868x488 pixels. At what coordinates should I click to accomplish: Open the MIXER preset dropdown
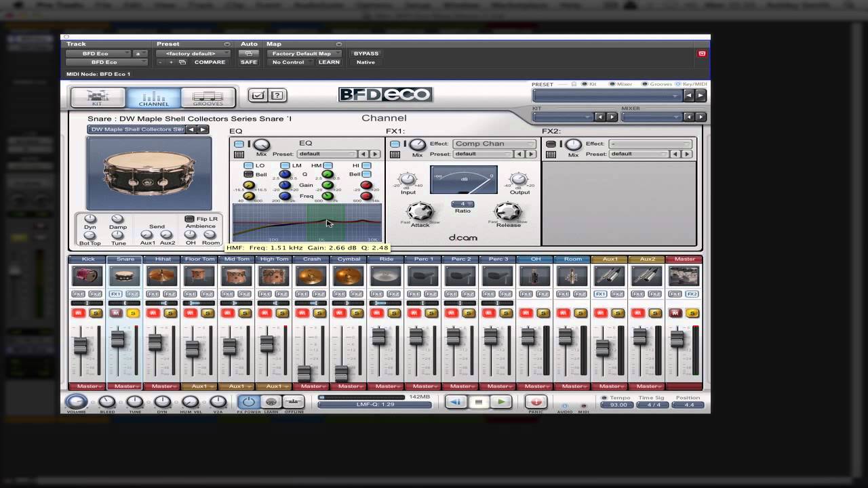click(x=652, y=117)
